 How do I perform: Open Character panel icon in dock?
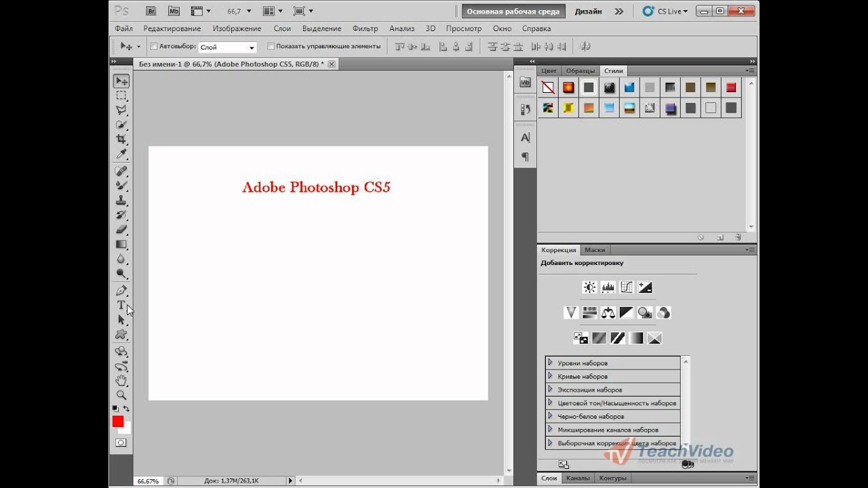[x=525, y=138]
